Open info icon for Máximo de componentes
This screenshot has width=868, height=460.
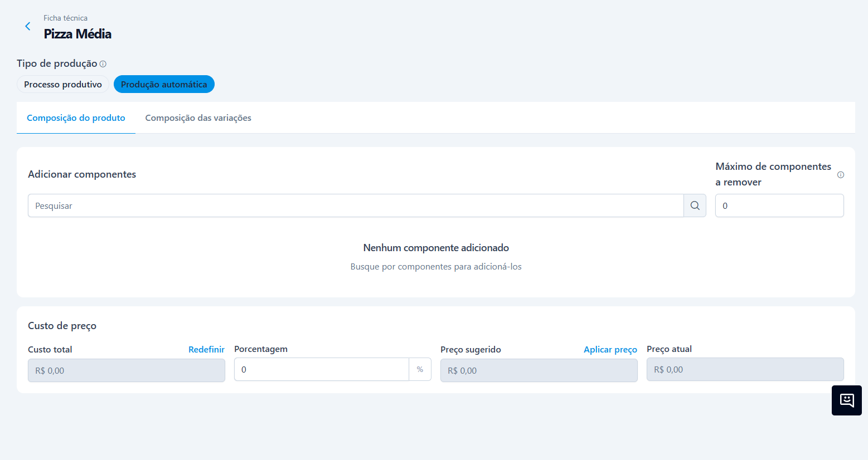840,175
